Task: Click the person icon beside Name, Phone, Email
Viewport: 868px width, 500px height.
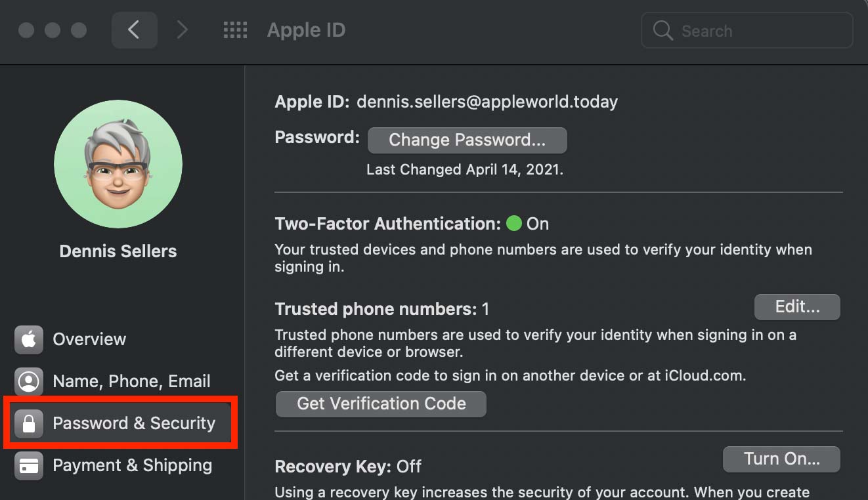Action: [28, 381]
